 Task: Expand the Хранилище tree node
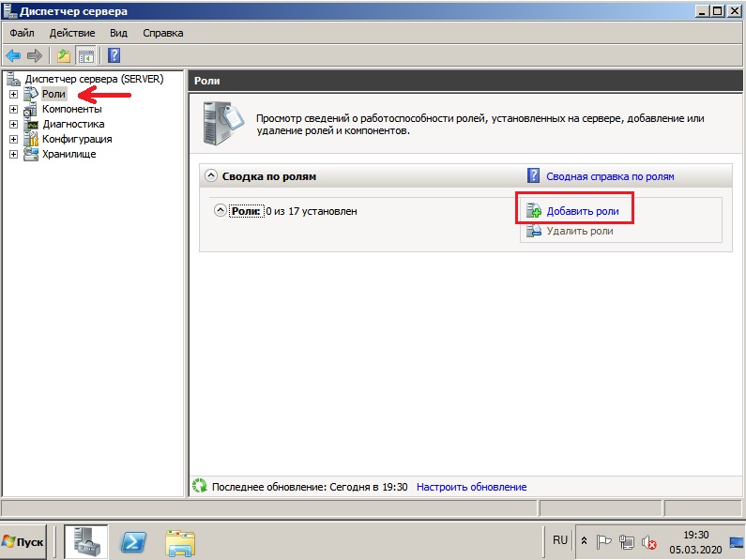(x=13, y=155)
